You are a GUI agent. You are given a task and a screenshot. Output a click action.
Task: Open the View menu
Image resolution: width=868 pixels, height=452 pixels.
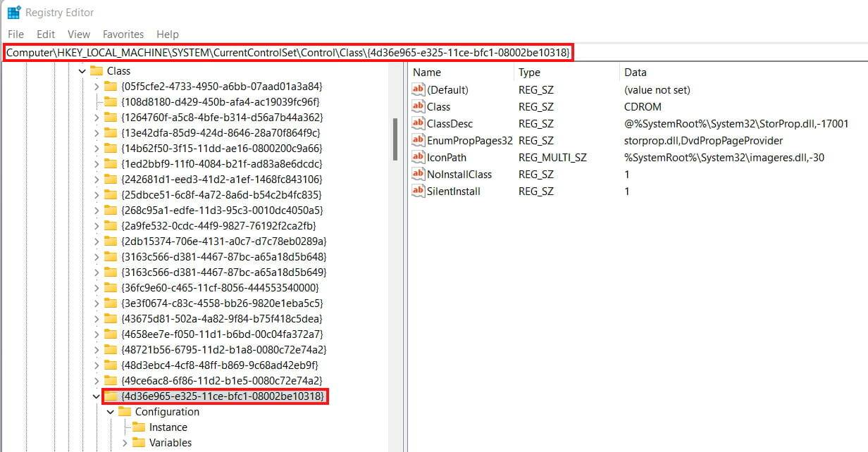(x=79, y=34)
